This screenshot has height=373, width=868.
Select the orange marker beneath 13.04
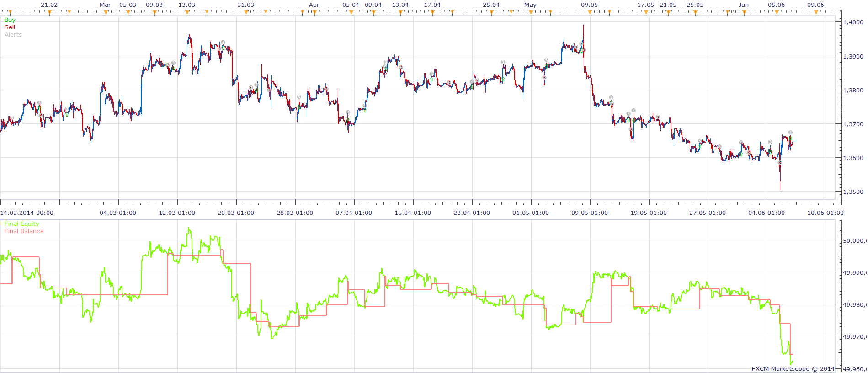(x=400, y=12)
